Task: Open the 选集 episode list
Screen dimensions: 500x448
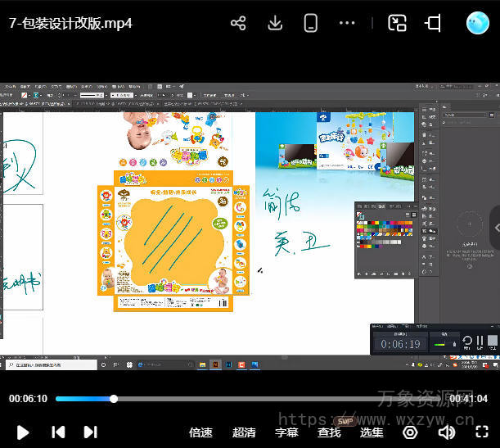Action: (372, 432)
